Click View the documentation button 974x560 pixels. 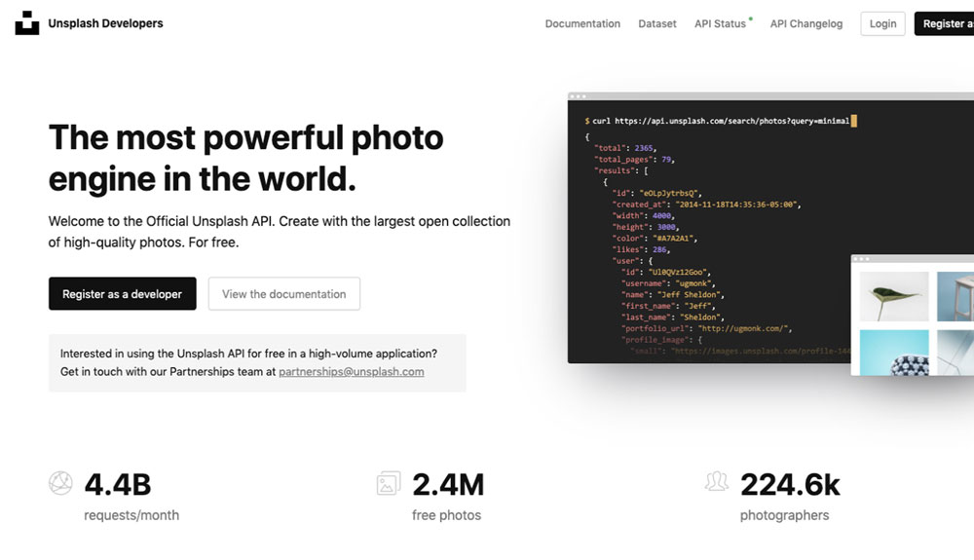coord(283,294)
